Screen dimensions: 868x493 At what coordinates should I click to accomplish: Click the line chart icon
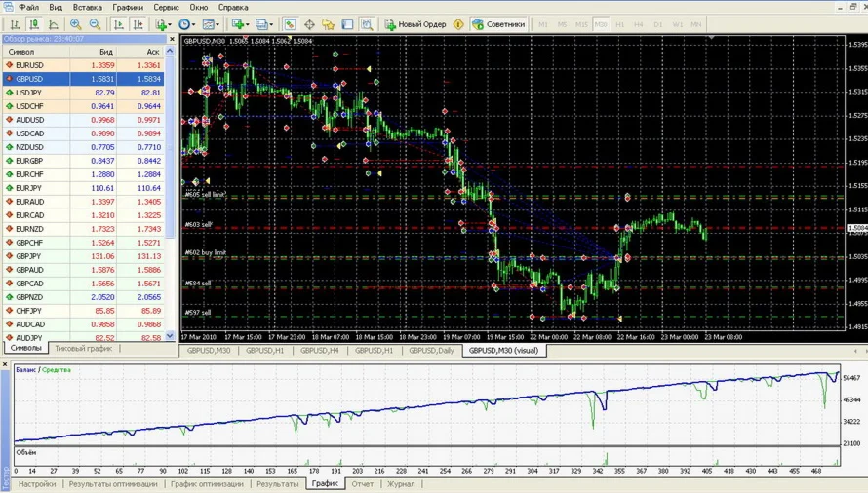click(54, 24)
